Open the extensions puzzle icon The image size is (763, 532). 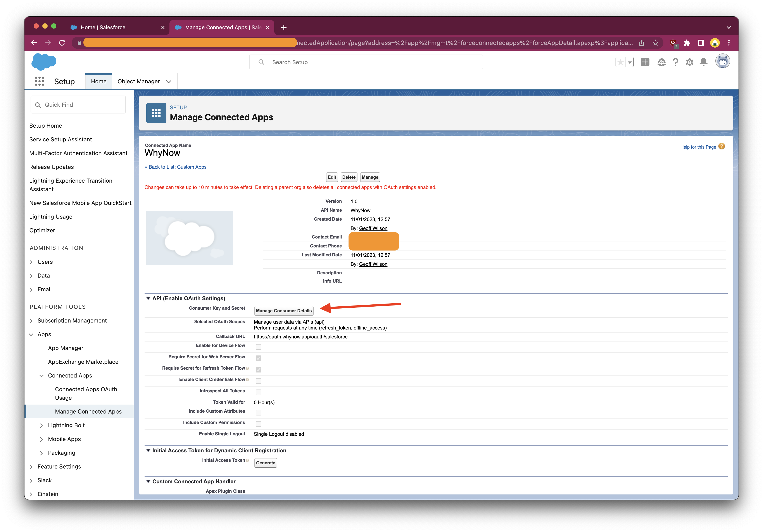pyautogui.click(x=687, y=43)
